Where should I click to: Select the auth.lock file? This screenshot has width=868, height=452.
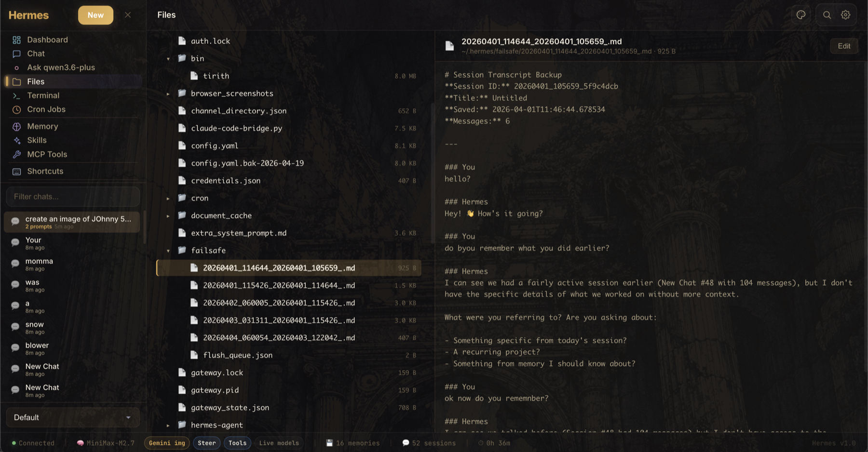pyautogui.click(x=288, y=41)
